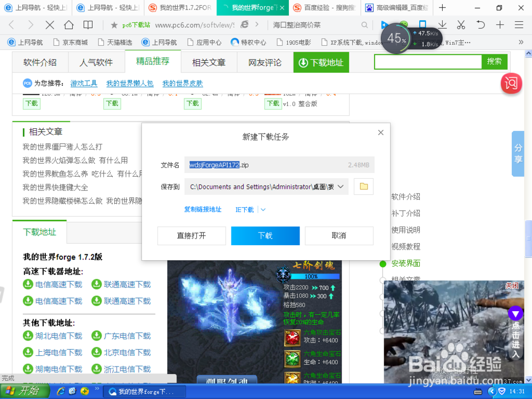Click the first 电信高速下载 link
The height and width of the screenshot is (399, 532).
[59, 284]
